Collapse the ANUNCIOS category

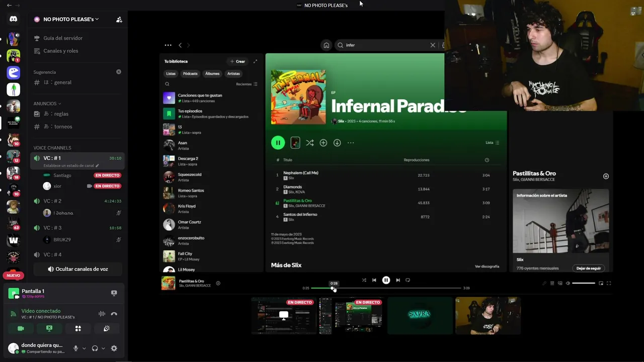[x=47, y=104]
